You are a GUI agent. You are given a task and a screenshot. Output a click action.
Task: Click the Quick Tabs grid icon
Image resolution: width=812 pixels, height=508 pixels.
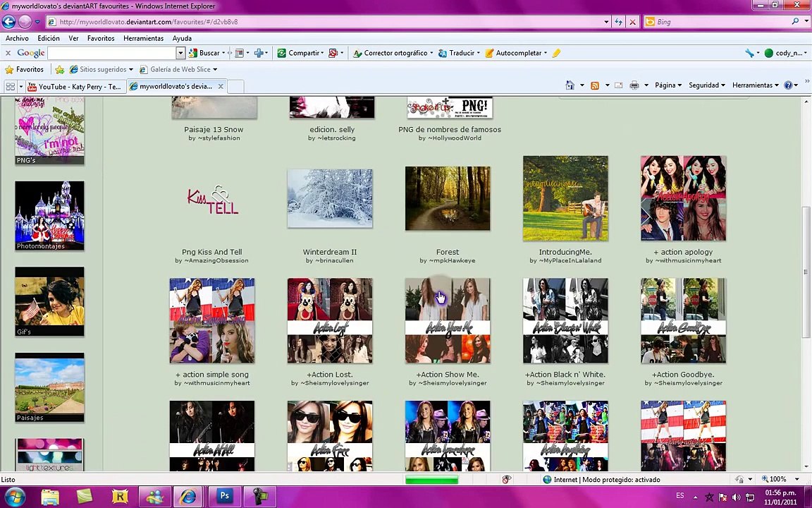(11, 86)
